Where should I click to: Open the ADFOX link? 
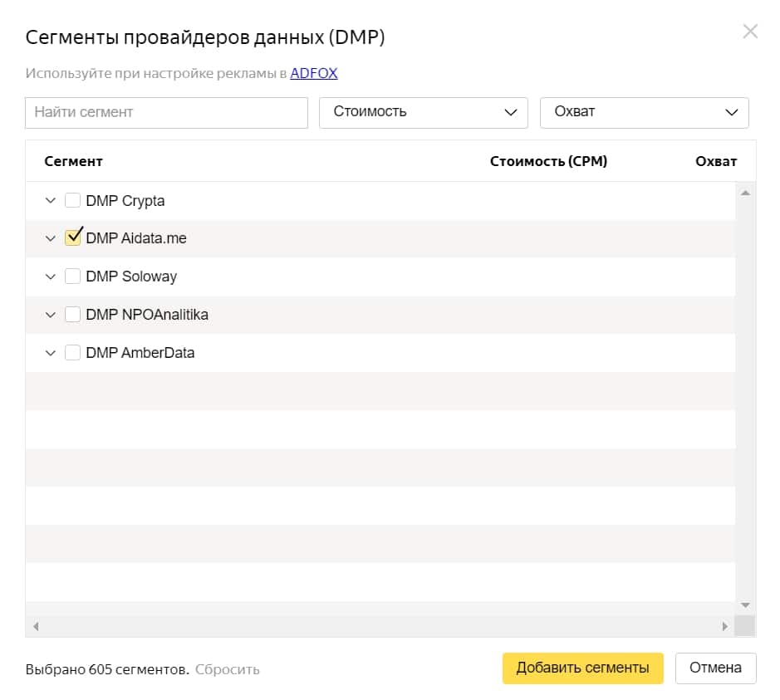point(313,73)
